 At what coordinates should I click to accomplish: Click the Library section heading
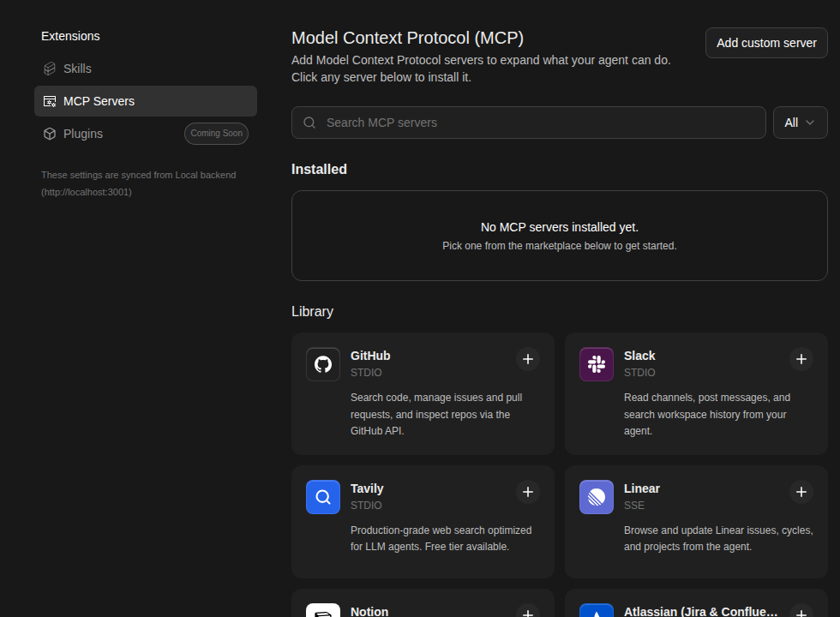click(x=312, y=311)
